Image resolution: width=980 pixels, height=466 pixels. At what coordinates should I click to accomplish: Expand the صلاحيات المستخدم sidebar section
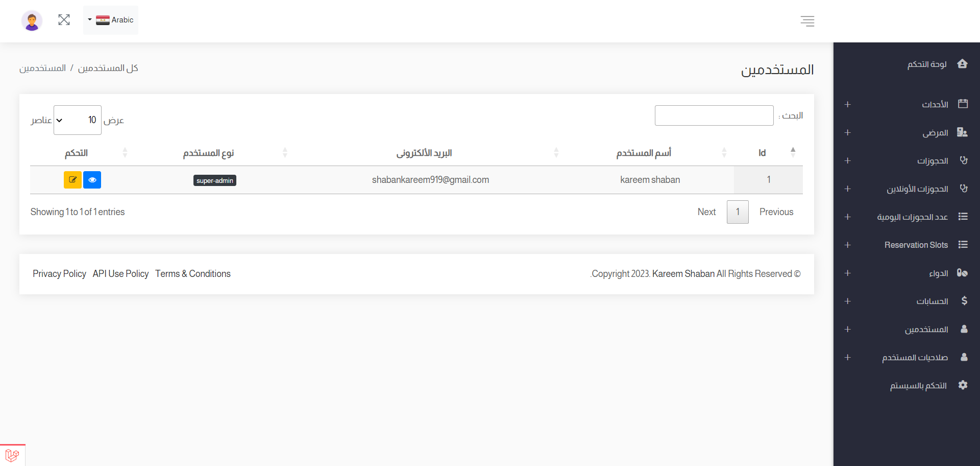[x=847, y=358]
